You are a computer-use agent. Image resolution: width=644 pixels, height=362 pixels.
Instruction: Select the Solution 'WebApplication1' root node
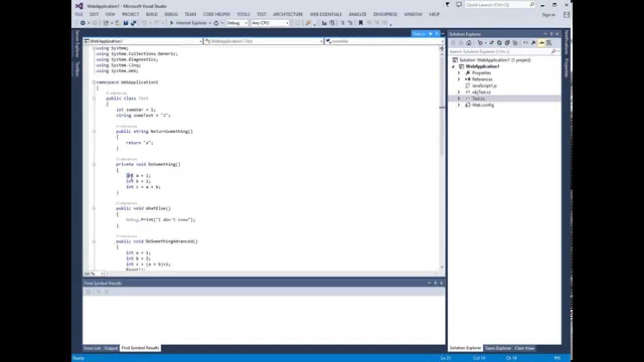[x=495, y=60]
